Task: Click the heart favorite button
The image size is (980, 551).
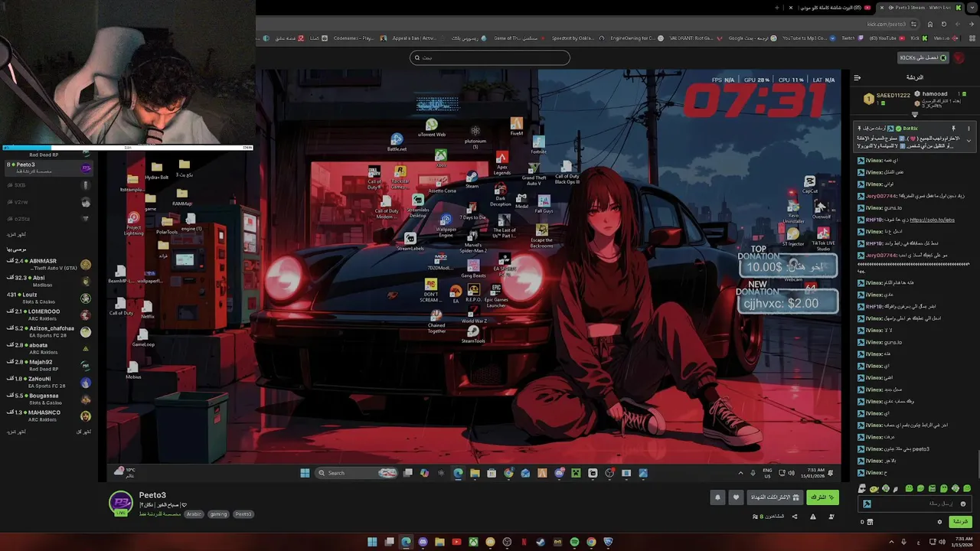Action: [736, 497]
